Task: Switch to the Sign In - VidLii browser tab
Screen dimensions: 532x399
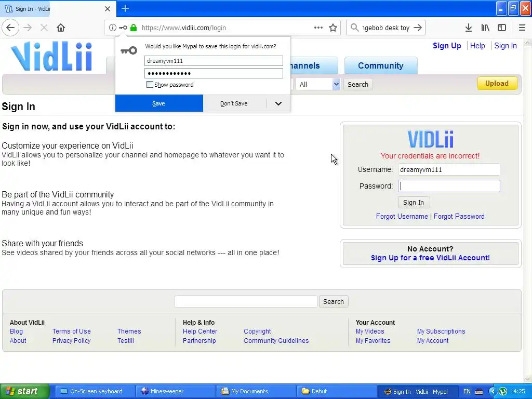Action: (58, 8)
